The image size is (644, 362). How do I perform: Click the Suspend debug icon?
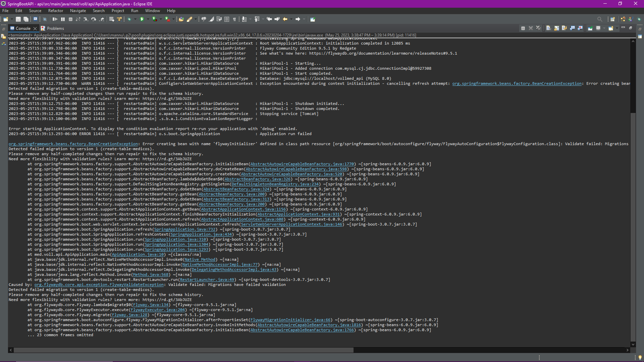pos(63,19)
